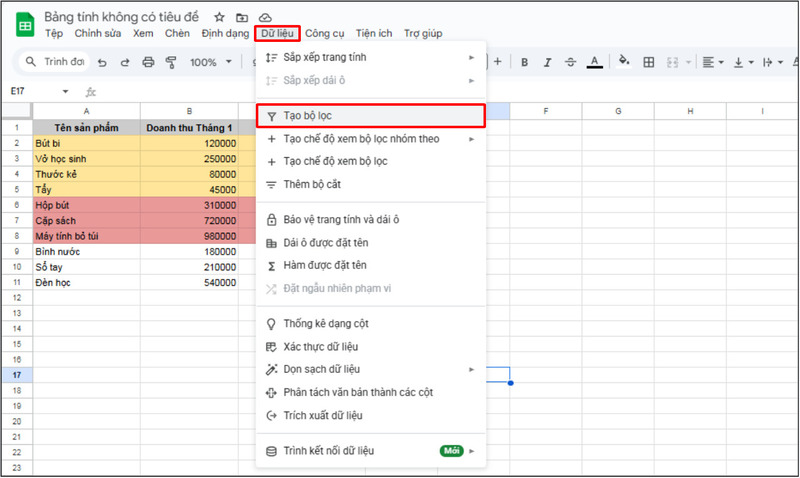The image size is (800, 478).
Task: Click the move to folder icon
Action: (242, 18)
